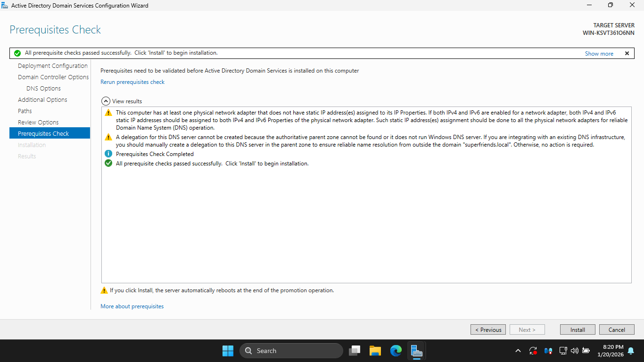Screen dimensions: 644x362
Task: Expand the banner with Show more
Action: [599, 54]
